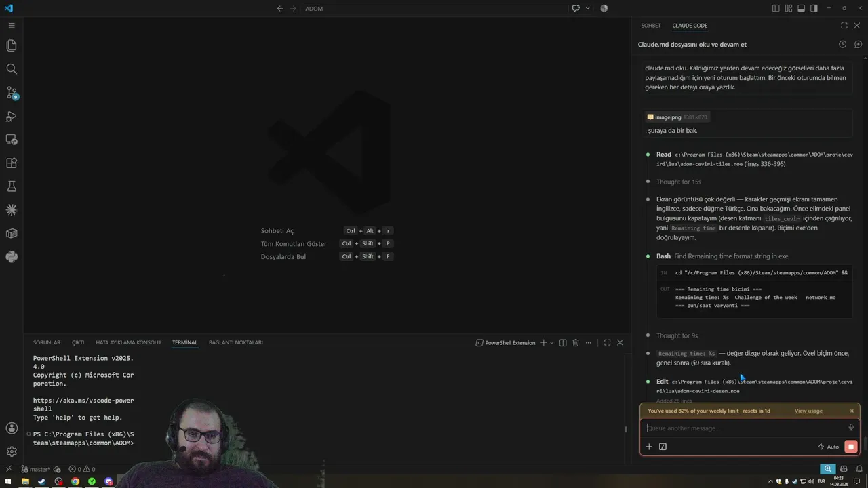The width and height of the screenshot is (868, 488).
Task: Split the terminal pane
Action: 563,343
